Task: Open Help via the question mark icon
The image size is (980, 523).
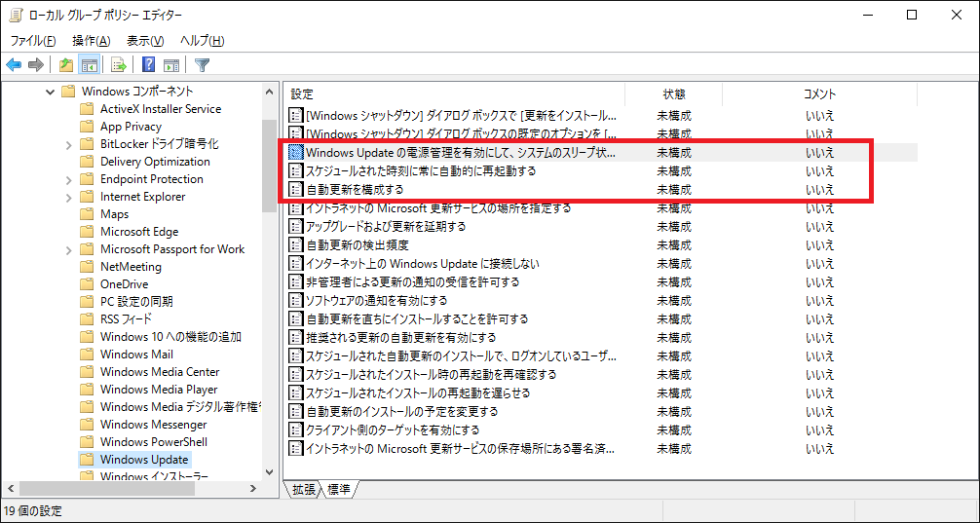Action: click(x=149, y=65)
